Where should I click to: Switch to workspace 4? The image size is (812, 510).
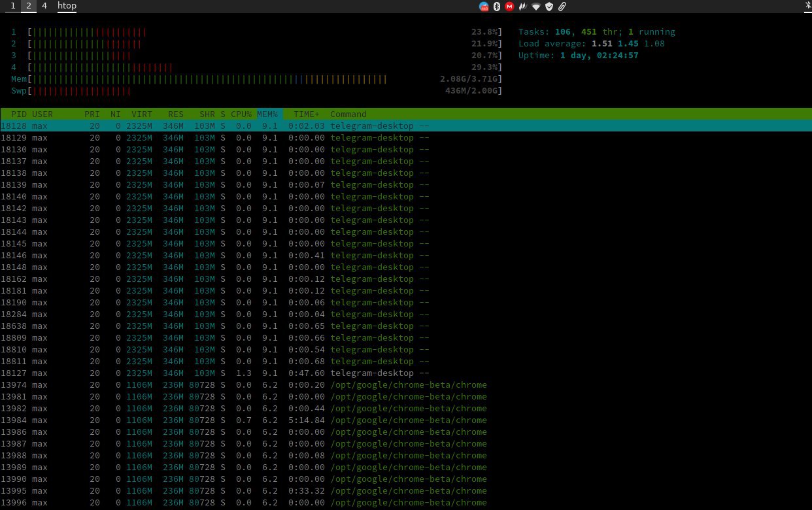pos(44,6)
